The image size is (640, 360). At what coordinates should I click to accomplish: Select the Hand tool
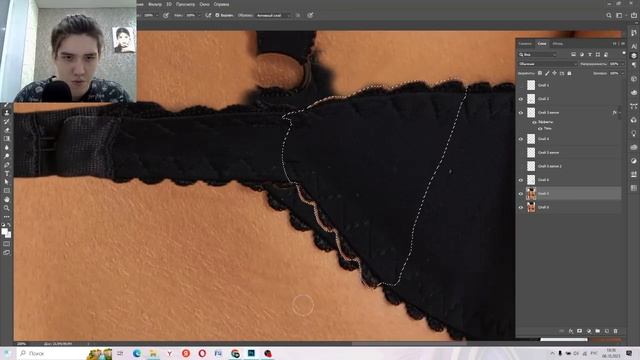[x=7, y=200]
